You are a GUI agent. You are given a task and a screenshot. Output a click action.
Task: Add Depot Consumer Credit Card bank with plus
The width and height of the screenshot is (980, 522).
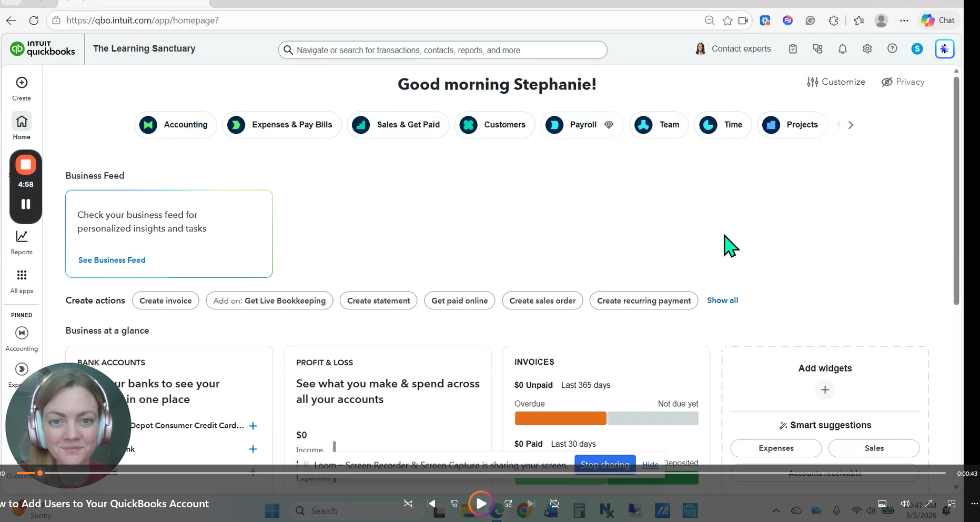253,426
